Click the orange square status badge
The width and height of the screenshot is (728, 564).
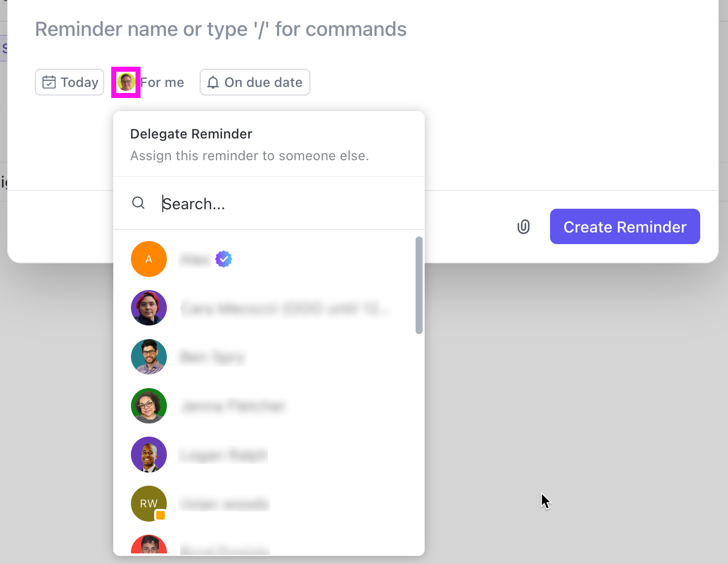161,515
